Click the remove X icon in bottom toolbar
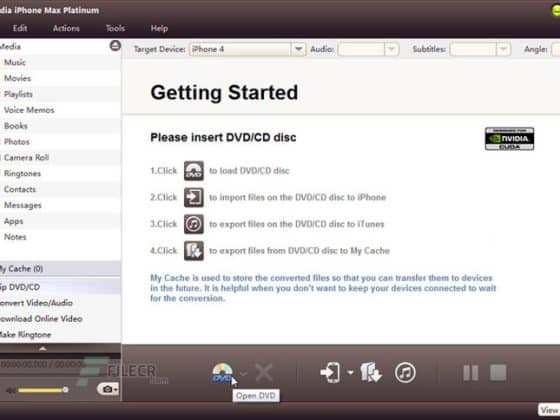This screenshot has width=560, height=420. [264, 373]
